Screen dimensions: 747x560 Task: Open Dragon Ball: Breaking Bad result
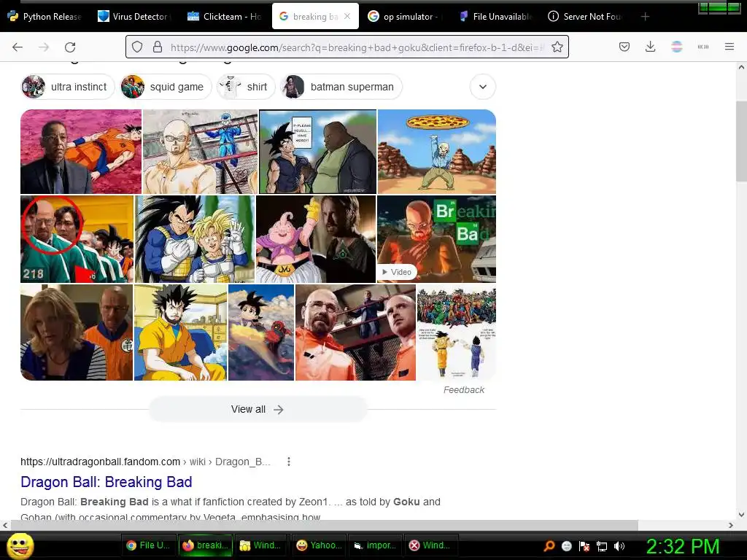(107, 482)
